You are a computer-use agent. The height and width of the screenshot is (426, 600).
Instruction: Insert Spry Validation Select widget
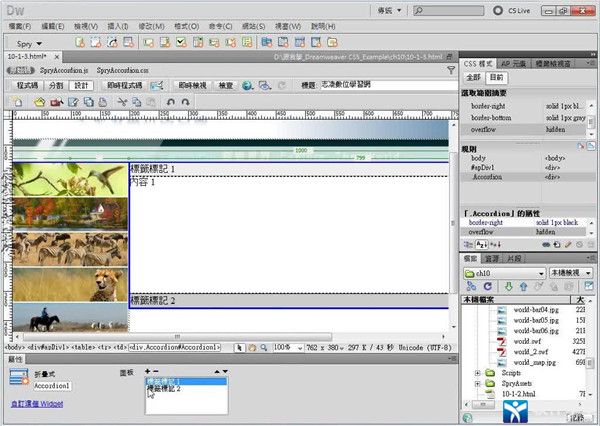(x=198, y=42)
